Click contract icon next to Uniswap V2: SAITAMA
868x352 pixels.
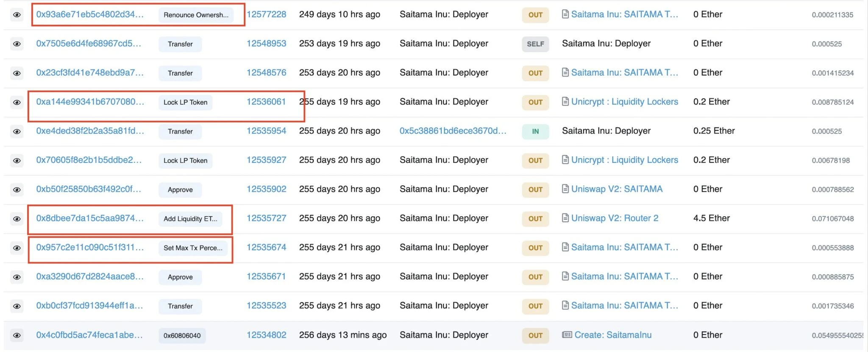click(565, 189)
